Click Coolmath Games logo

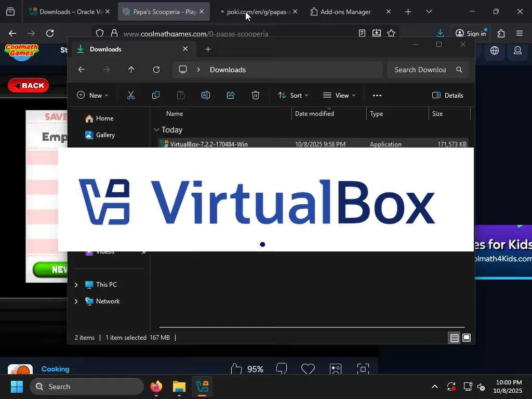(x=22, y=52)
